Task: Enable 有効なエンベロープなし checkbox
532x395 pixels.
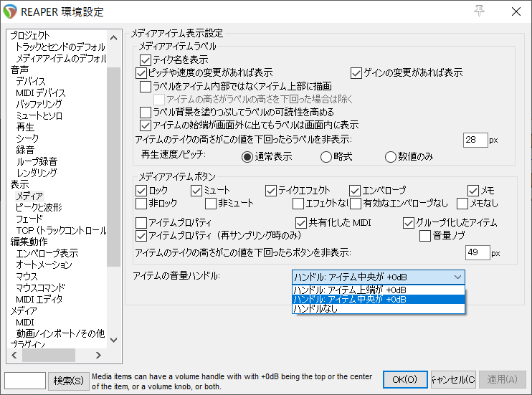Action: coord(356,204)
